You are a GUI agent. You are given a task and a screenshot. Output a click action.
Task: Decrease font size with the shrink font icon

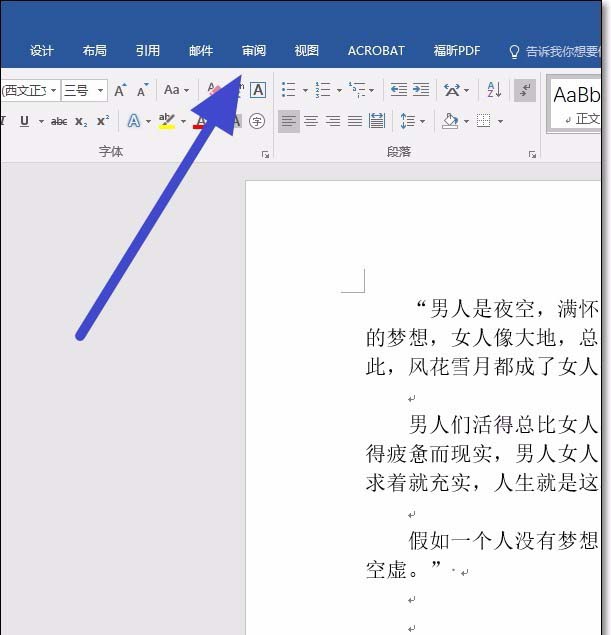[143, 90]
